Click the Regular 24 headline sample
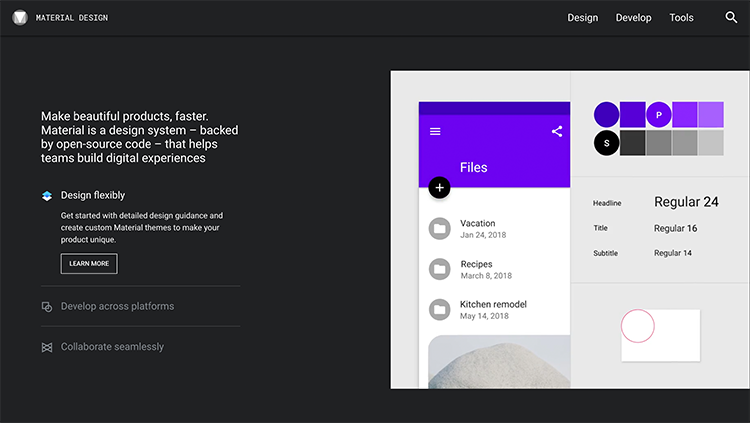The height and width of the screenshot is (423, 750). 686,202
